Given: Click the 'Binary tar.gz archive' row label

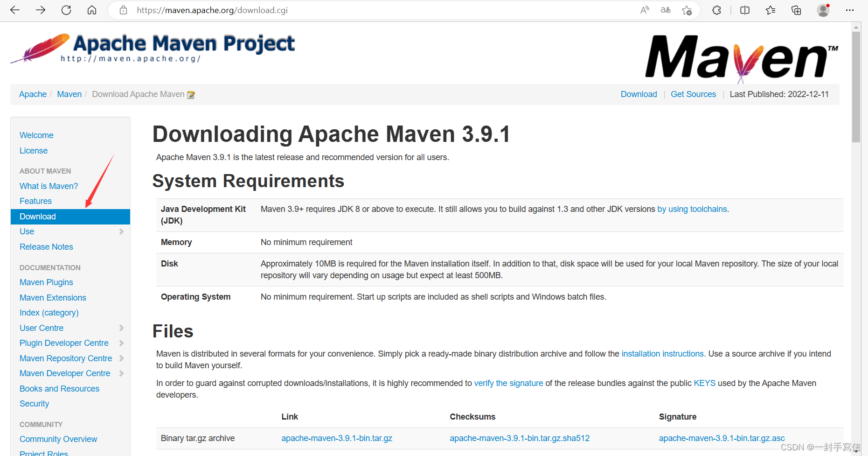Looking at the screenshot, I should [x=198, y=438].
